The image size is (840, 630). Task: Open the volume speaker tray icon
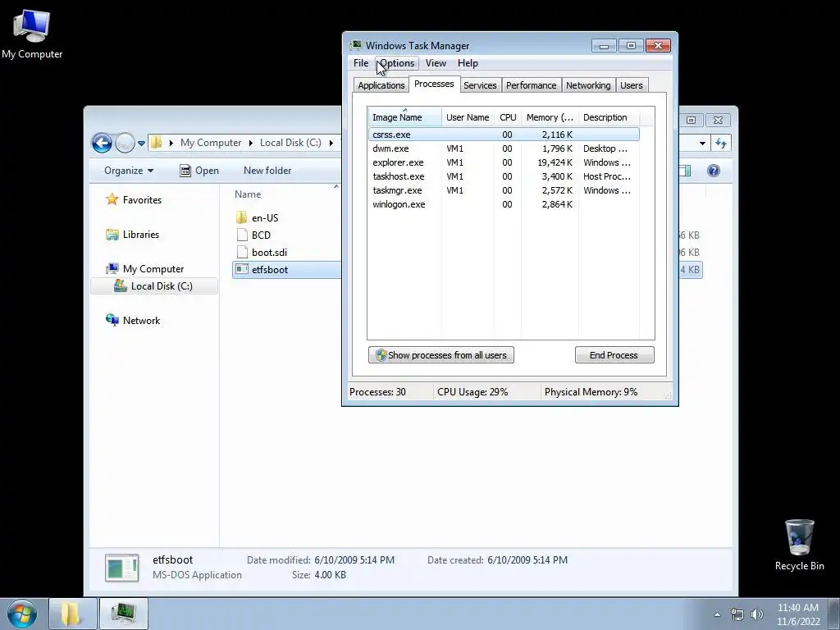756,614
